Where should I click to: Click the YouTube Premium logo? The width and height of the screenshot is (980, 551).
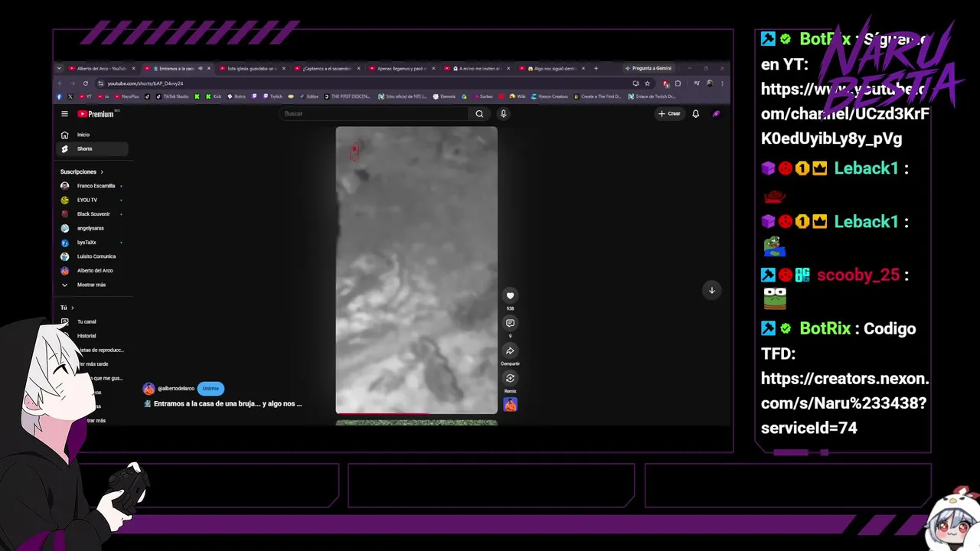pyautogui.click(x=96, y=114)
